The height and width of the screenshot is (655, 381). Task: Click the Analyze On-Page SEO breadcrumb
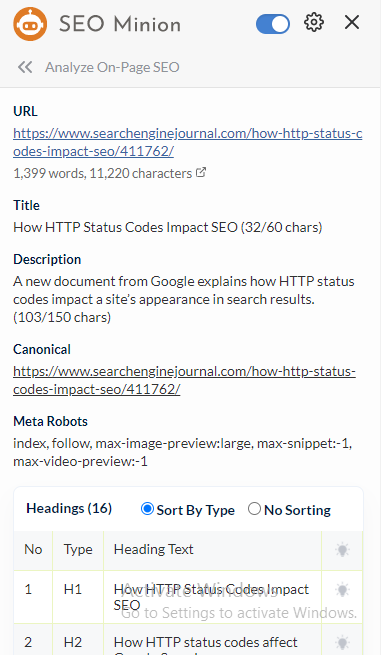[112, 67]
